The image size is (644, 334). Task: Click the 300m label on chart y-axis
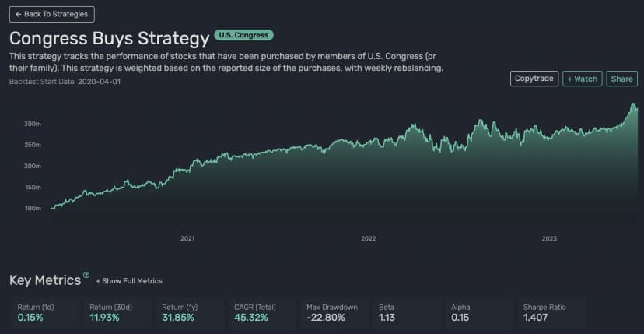pos(33,124)
